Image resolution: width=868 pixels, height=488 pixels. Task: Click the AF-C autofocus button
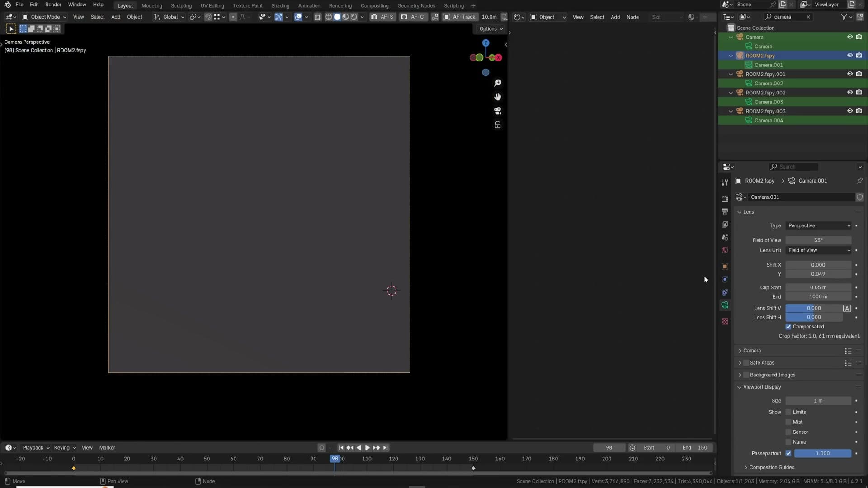point(413,17)
